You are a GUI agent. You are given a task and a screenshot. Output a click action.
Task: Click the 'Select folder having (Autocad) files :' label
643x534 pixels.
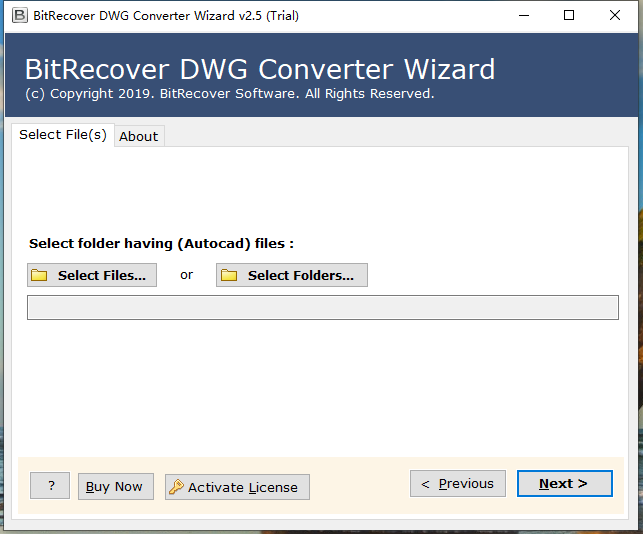[162, 244]
